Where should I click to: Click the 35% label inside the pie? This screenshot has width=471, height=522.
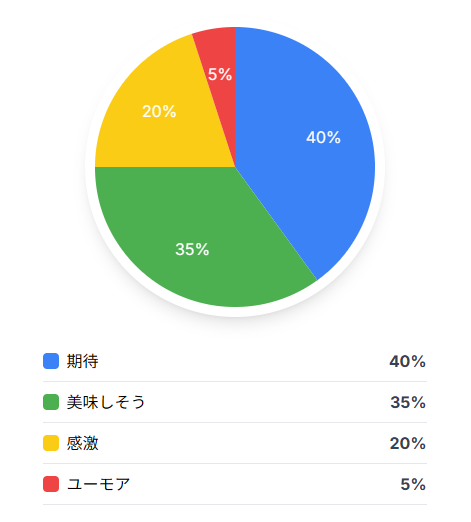coord(192,249)
